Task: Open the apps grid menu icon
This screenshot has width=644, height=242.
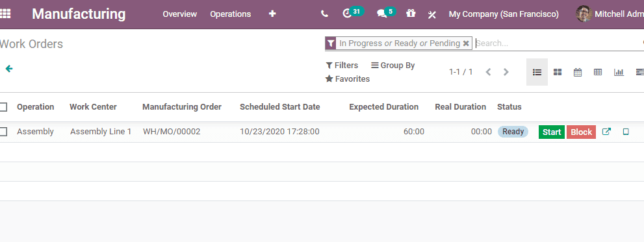Action: click(5, 14)
